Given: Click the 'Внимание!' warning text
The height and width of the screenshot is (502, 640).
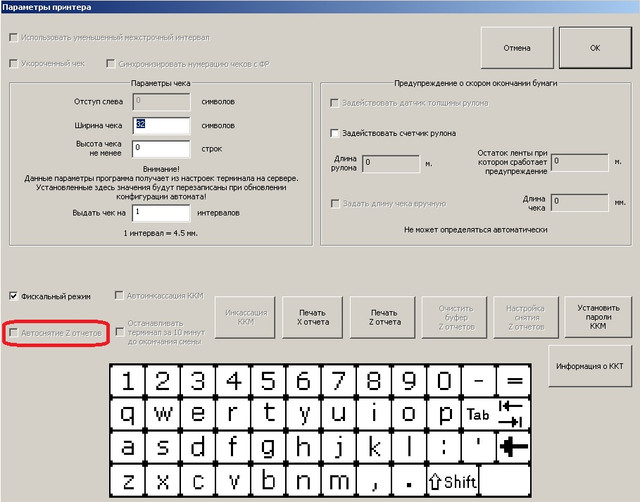Looking at the screenshot, I should point(161,169).
